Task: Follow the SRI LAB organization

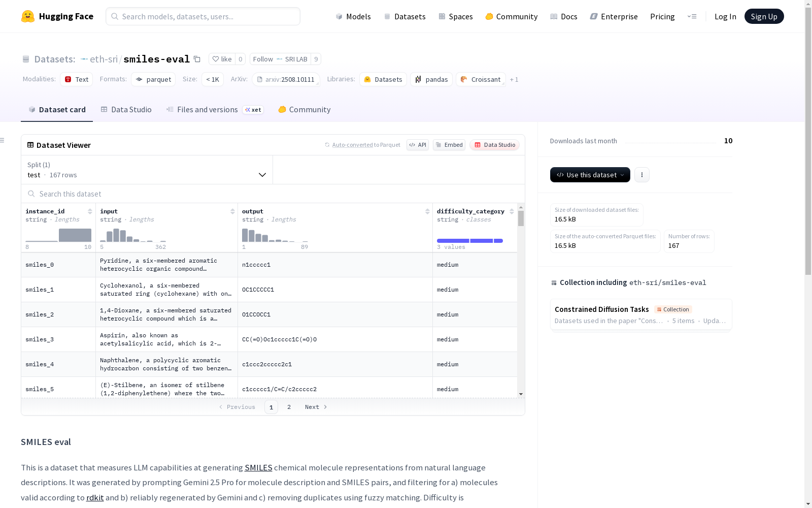Action: (x=280, y=59)
